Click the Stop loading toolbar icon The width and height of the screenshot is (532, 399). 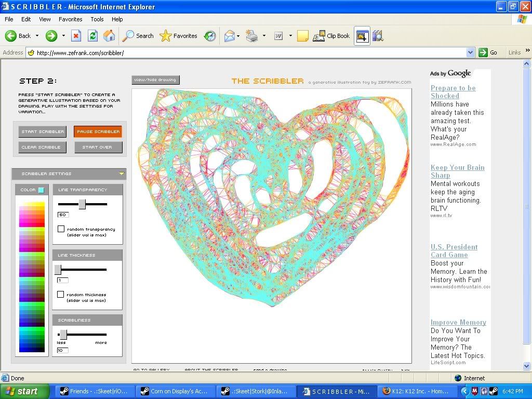(76, 36)
